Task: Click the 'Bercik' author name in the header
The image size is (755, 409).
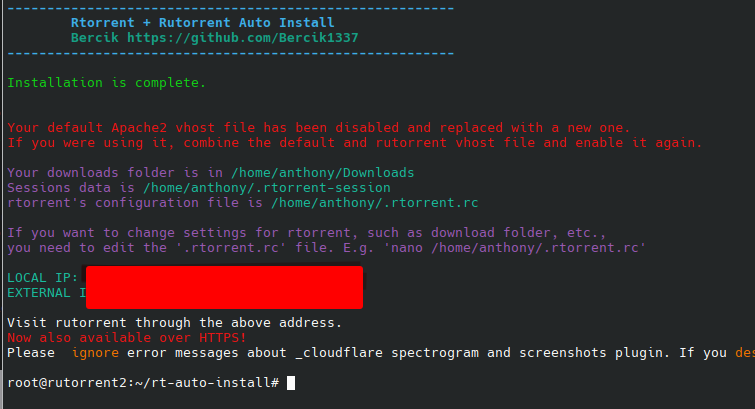Action: coord(95,37)
